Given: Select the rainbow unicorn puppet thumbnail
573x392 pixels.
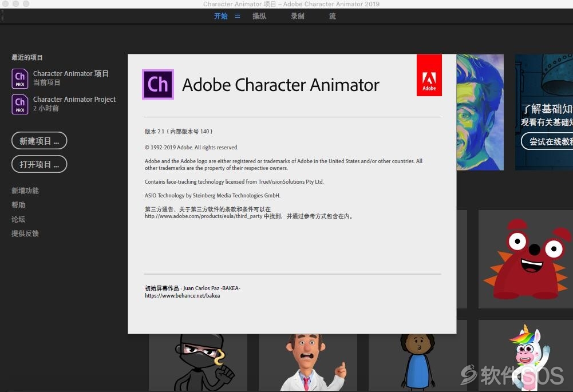Looking at the screenshot, I should tap(525, 355).
